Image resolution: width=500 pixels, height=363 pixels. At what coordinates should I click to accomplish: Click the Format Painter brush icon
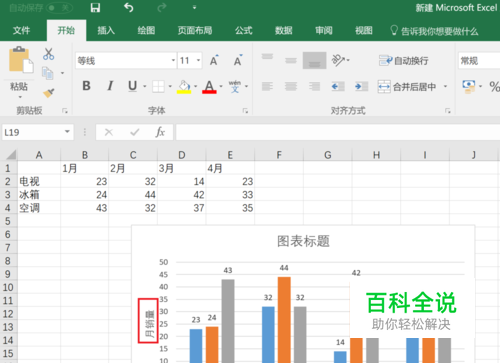click(49, 93)
